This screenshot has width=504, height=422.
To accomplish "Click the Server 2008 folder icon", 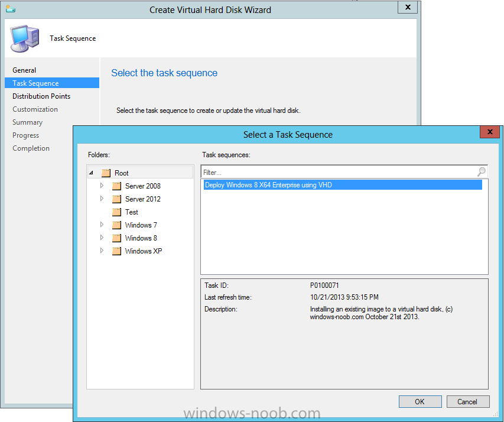I will pyautogui.click(x=116, y=186).
